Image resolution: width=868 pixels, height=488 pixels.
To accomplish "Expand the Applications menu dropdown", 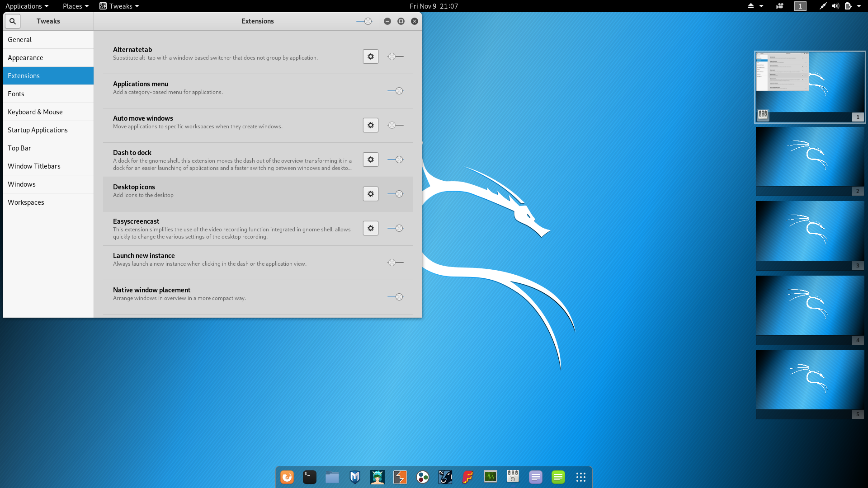I will (27, 6).
